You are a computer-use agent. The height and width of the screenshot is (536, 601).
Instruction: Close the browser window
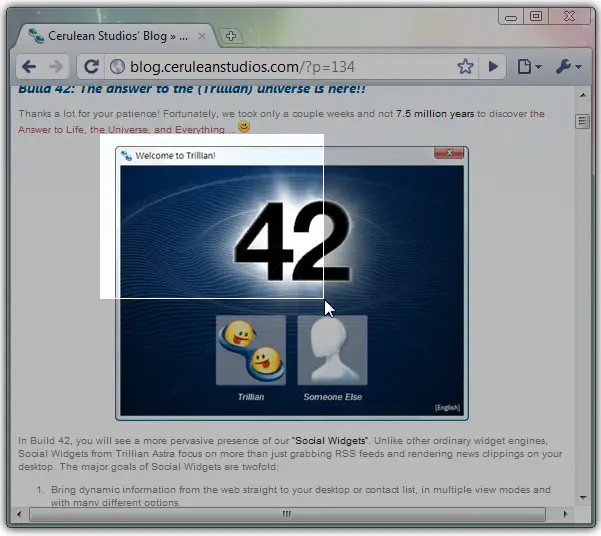(x=569, y=16)
